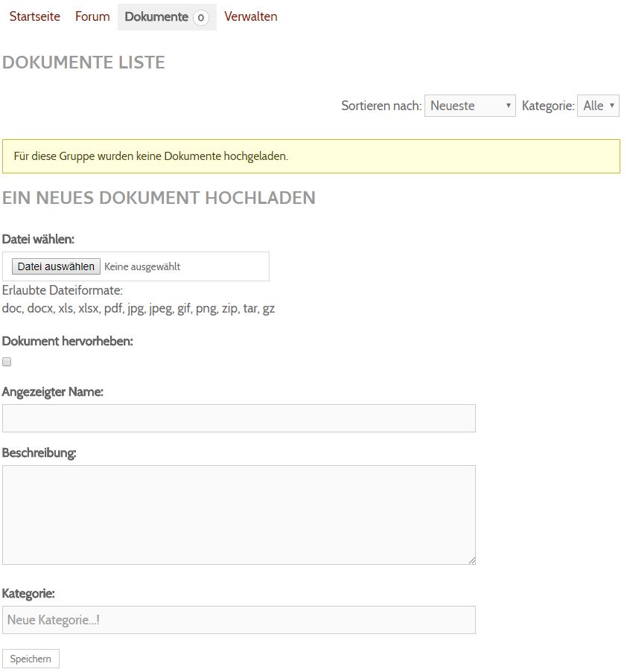
Task: Go to the Forum tab
Action: 92,16
